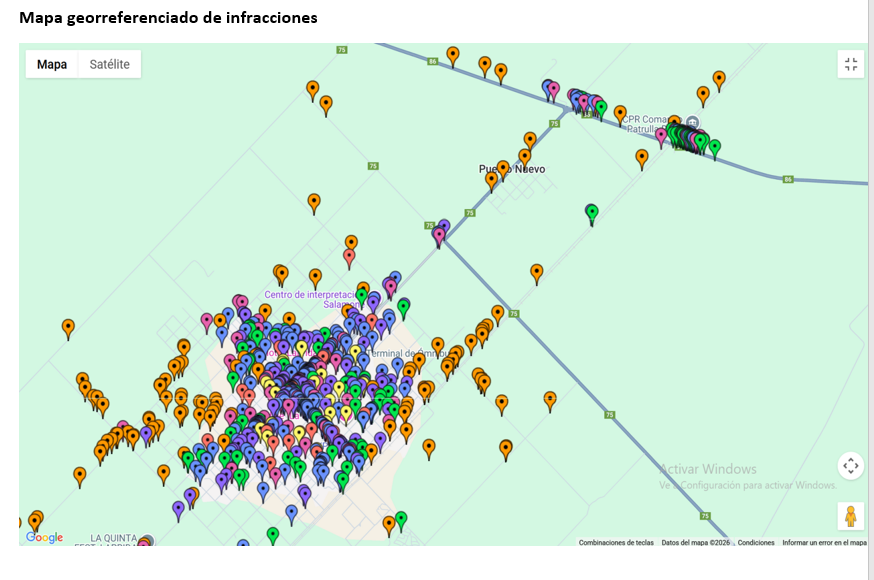
Task: Select orange marker in top-right corner
Action: [x=719, y=78]
